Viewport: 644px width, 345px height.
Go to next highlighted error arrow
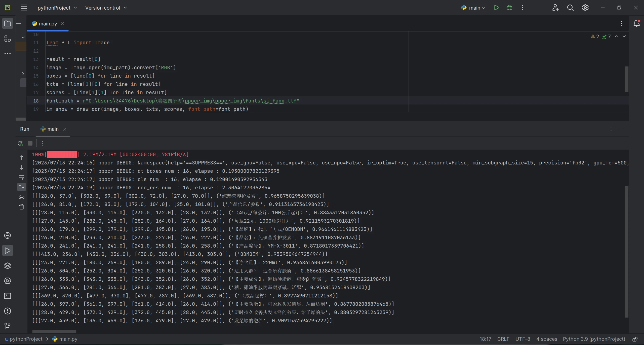coord(624,37)
